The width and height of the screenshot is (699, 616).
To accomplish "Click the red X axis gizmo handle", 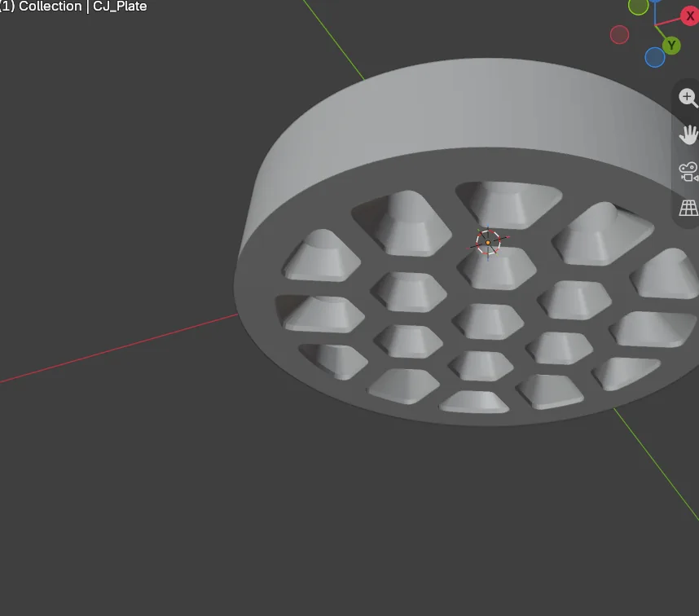I will pos(690,15).
